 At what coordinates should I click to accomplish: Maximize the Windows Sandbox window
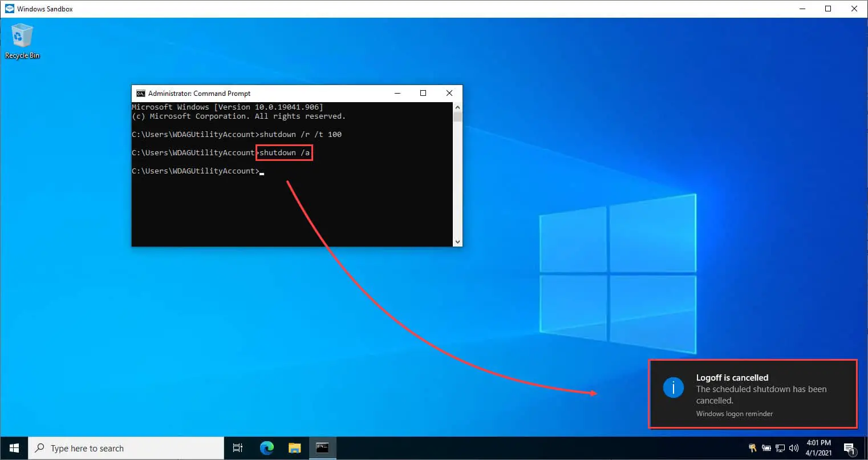tap(828, 9)
